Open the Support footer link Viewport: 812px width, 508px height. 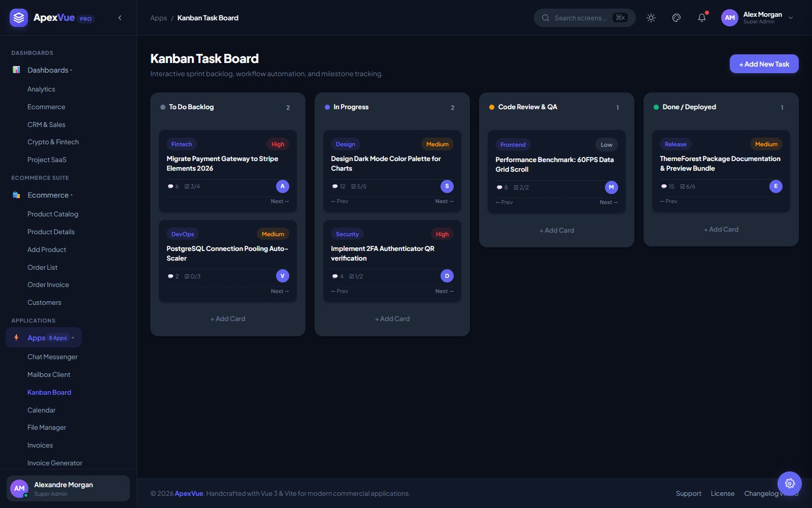click(x=689, y=493)
